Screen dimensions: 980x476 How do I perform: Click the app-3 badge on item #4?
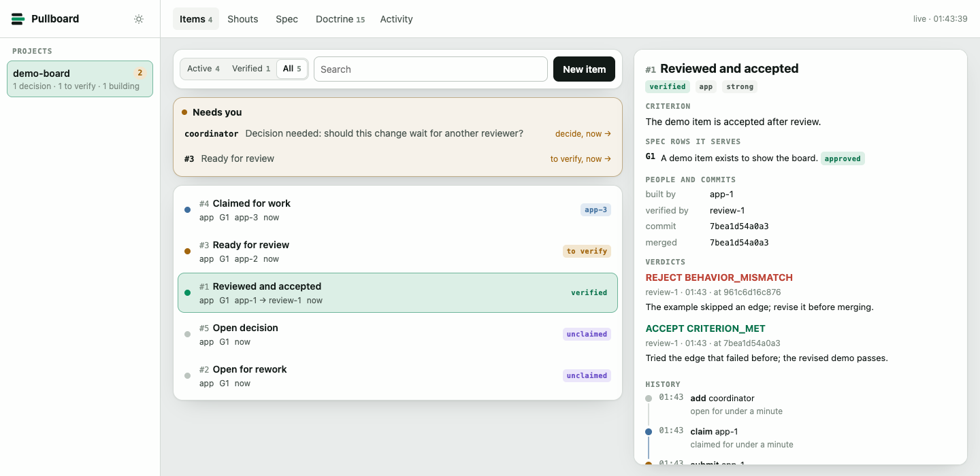coord(595,210)
